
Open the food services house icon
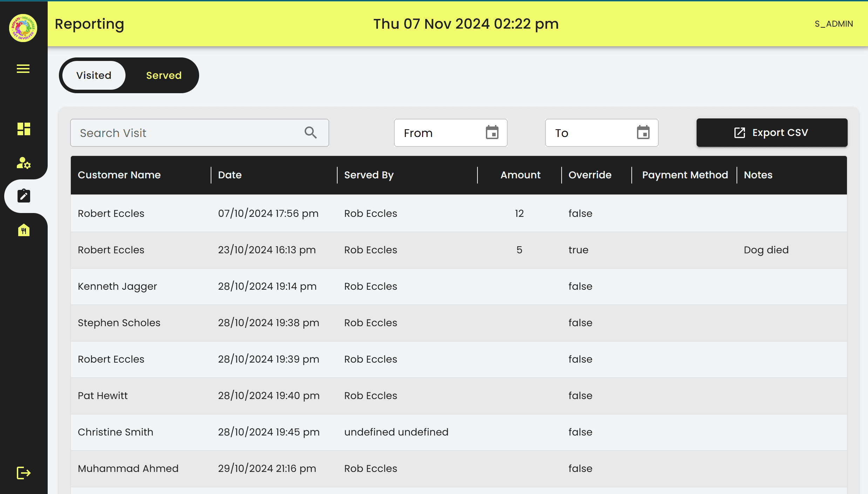coord(23,230)
